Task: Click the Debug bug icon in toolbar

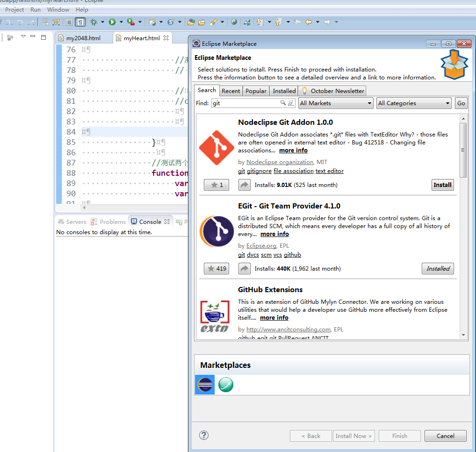Action: 94,22
